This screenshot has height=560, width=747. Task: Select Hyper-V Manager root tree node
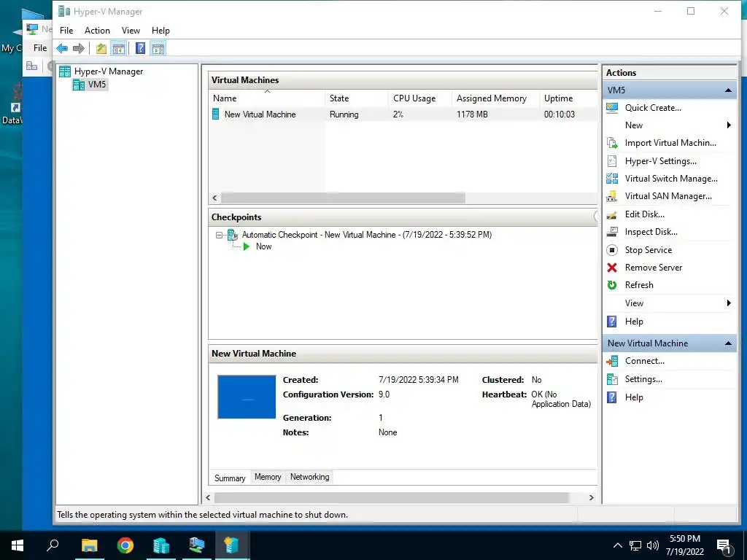[108, 71]
